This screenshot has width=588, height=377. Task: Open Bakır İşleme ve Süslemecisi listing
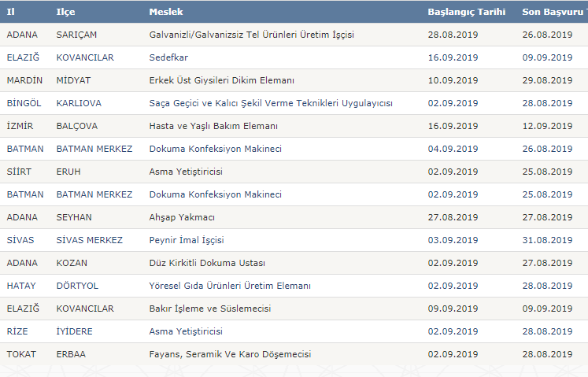click(x=210, y=309)
